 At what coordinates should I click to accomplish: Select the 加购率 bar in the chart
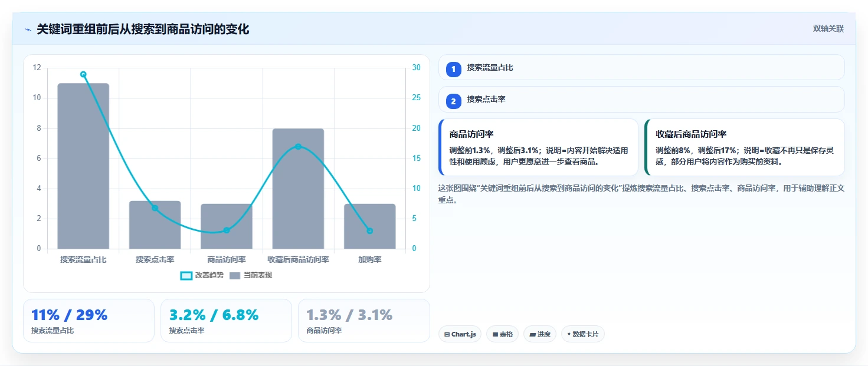370,226
